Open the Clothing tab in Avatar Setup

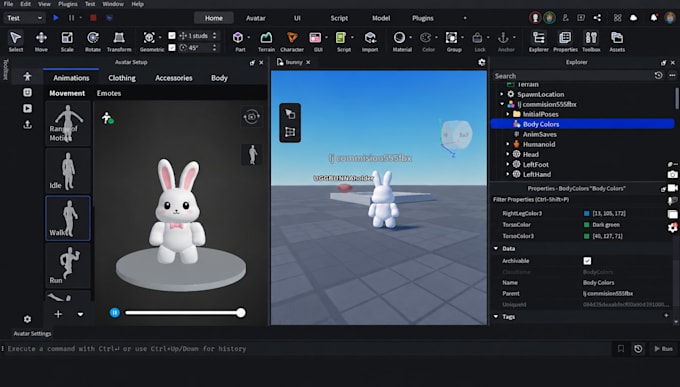click(122, 78)
